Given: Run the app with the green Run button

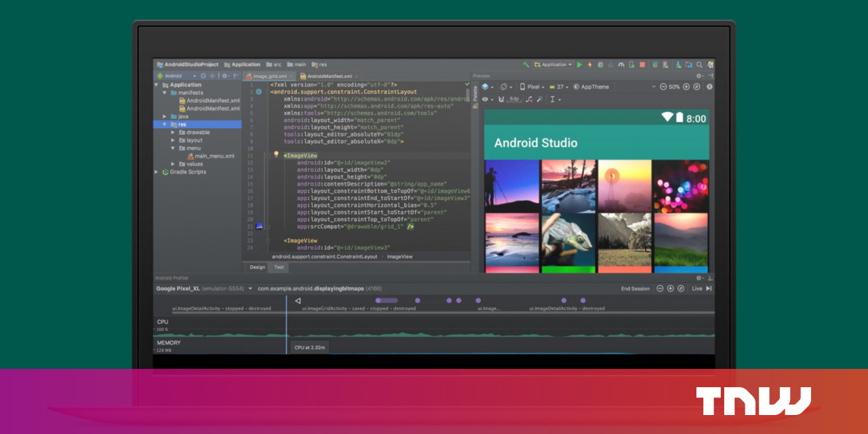Looking at the screenshot, I should (580, 64).
